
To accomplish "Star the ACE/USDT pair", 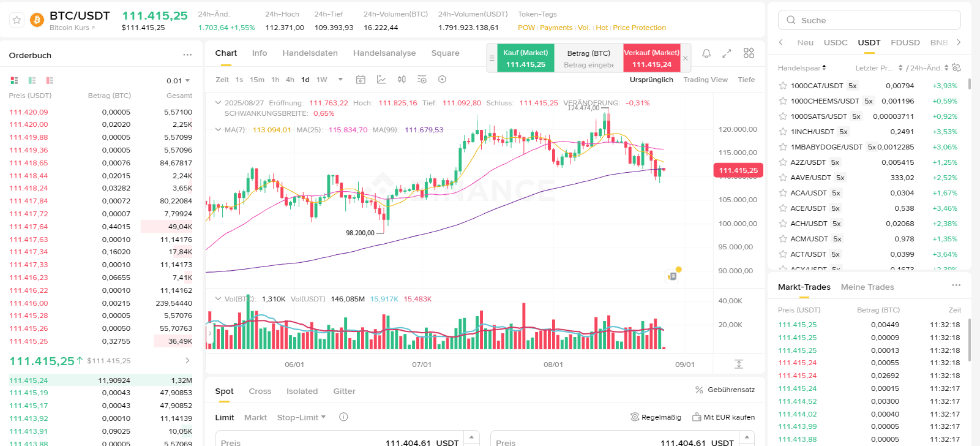I will click(x=782, y=208).
